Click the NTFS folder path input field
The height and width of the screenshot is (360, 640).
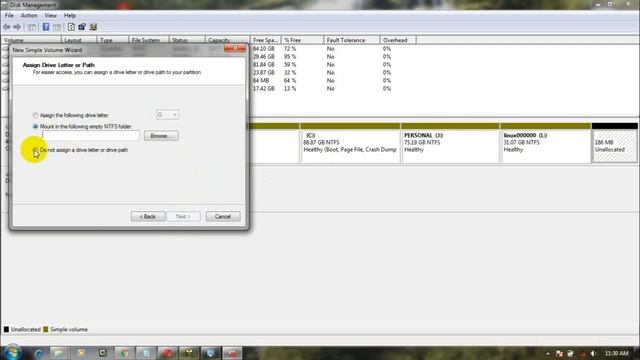tap(90, 136)
